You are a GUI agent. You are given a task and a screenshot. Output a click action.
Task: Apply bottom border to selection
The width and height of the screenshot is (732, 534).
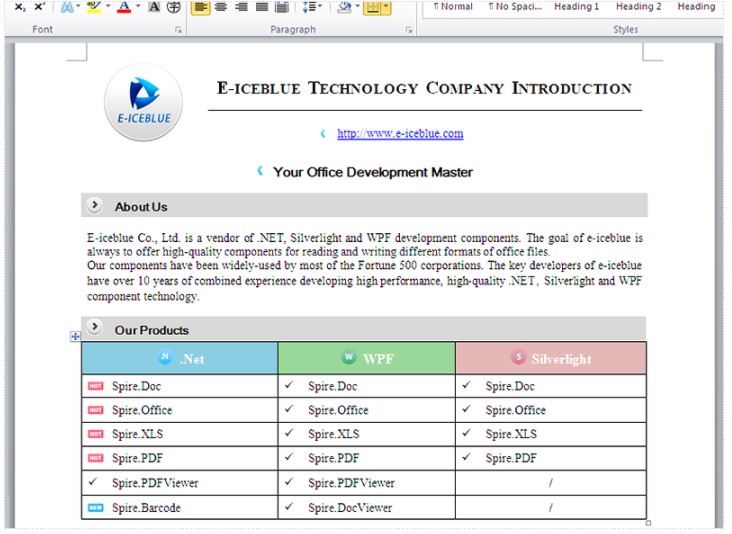point(373,7)
